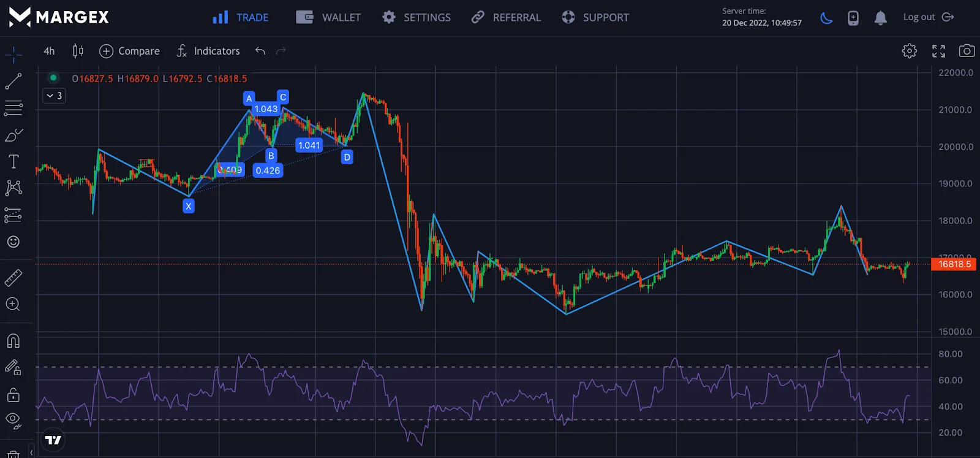Open the candlestick chart style dropdown
980x458 pixels.
(78, 51)
